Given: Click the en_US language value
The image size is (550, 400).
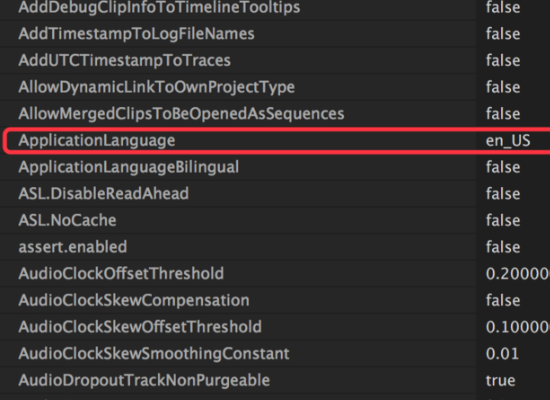Looking at the screenshot, I should 508,141.
